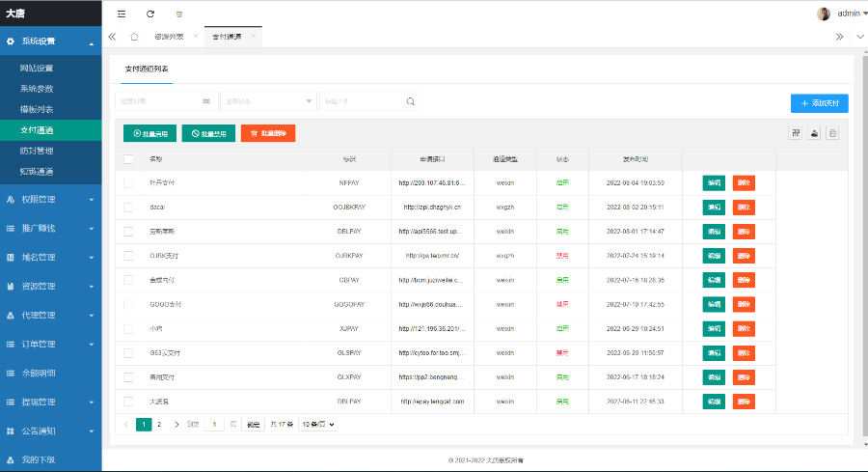This screenshot has height=472, width=868.
Task: Open the column filter icon above table
Action: click(x=796, y=133)
